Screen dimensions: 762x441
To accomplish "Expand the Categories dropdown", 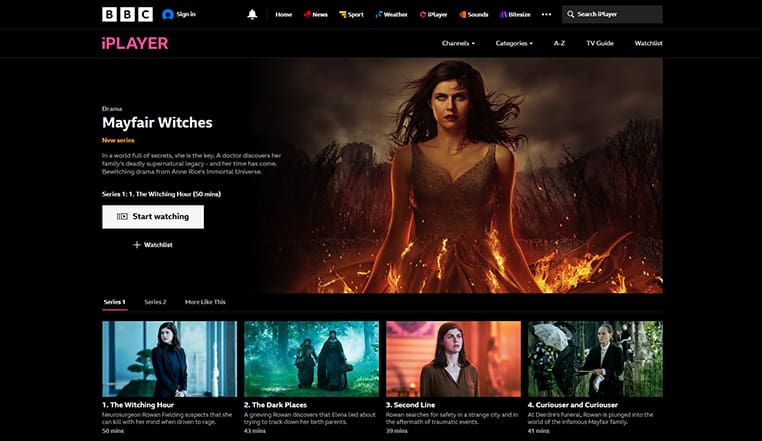I will coord(514,43).
